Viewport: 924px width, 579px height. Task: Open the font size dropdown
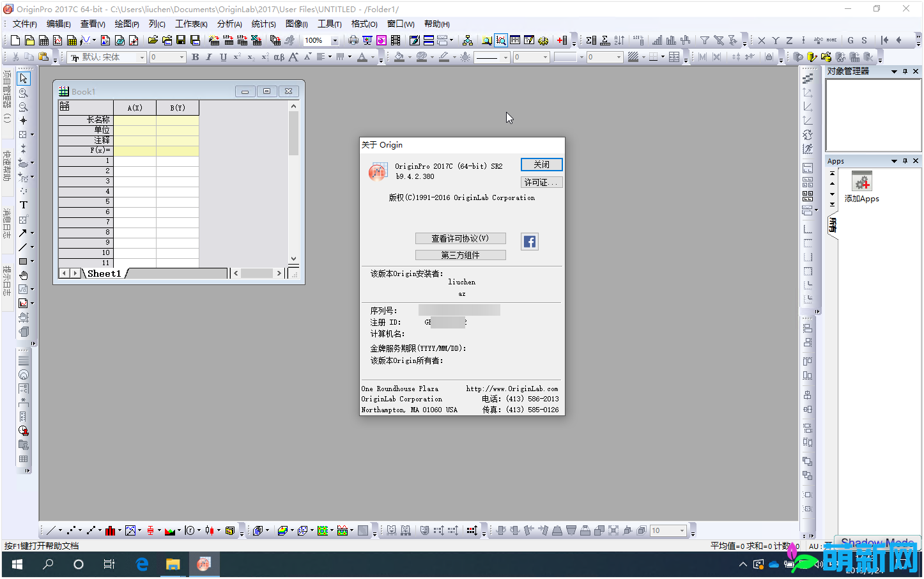coord(181,57)
